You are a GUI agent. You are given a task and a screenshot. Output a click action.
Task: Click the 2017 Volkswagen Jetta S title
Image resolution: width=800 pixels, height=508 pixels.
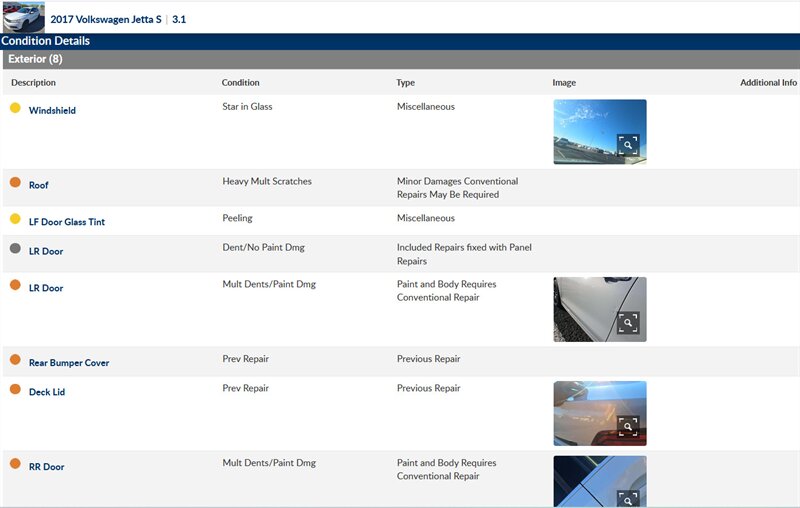pyautogui.click(x=106, y=19)
